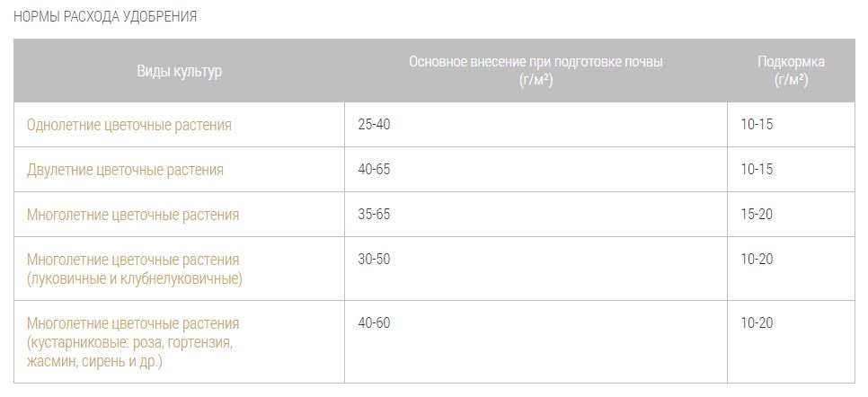Click the '40-60' value cell

tap(374, 323)
